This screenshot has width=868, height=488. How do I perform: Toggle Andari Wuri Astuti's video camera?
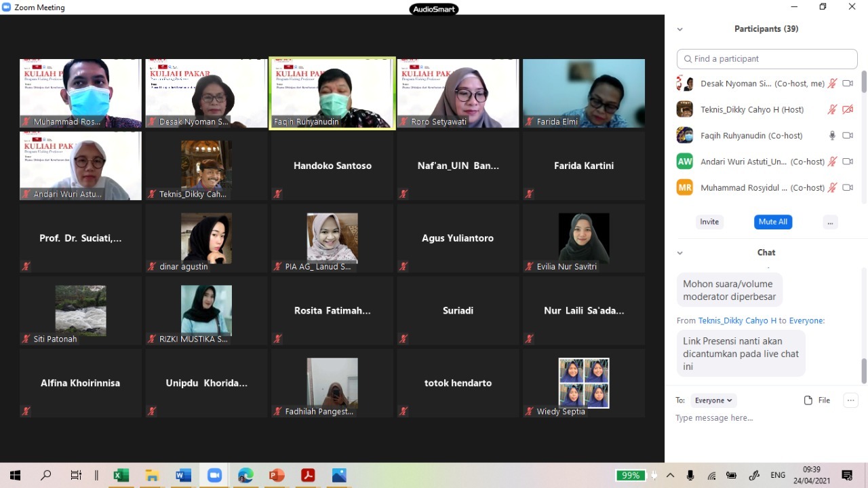point(848,162)
